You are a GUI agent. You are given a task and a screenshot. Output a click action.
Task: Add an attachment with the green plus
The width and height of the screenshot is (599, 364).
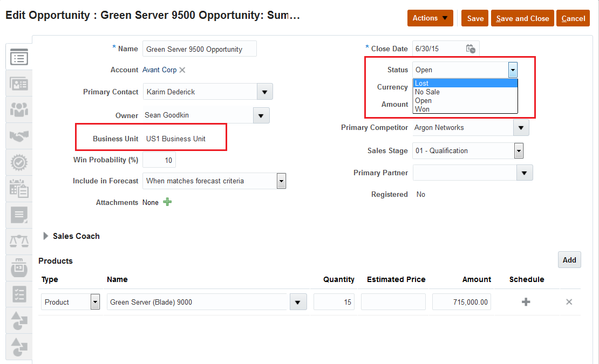pos(167,202)
